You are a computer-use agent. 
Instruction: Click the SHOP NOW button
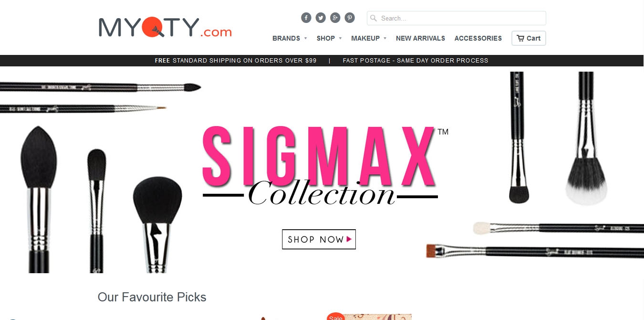coord(319,239)
